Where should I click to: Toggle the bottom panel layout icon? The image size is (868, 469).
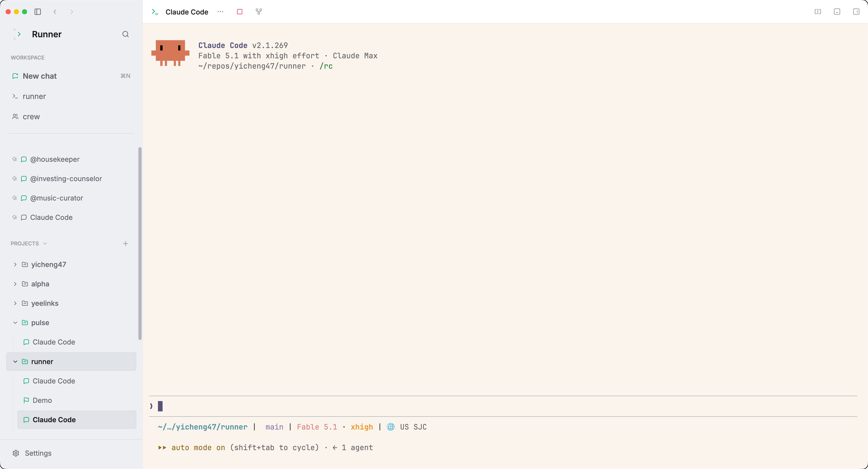pos(837,12)
